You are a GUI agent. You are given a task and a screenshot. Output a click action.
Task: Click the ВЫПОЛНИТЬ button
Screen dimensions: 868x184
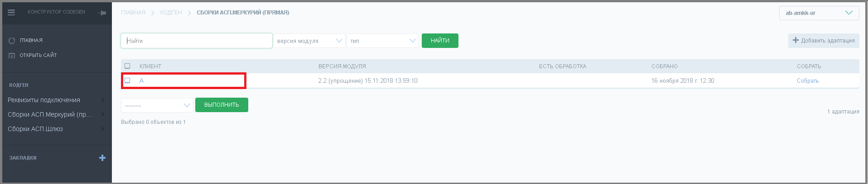click(x=222, y=105)
